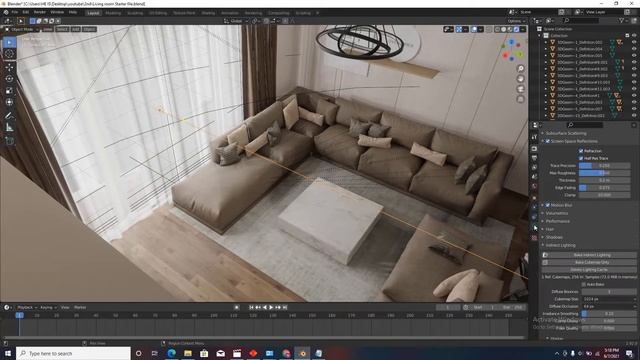Select the Rotate tool
Viewport: 640px width, 360px height.
click(9, 79)
